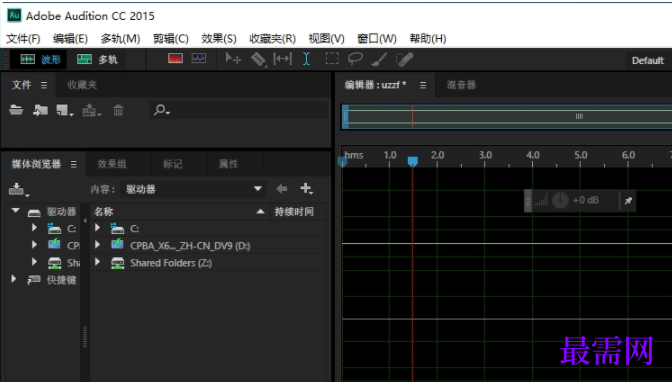Switch to Multitrack (多轨) view

click(x=97, y=59)
